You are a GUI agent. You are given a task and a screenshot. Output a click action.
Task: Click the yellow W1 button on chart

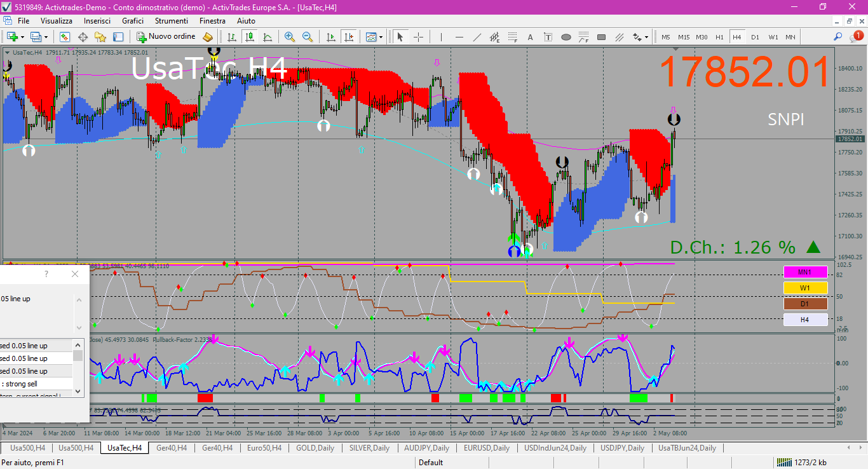tap(805, 288)
